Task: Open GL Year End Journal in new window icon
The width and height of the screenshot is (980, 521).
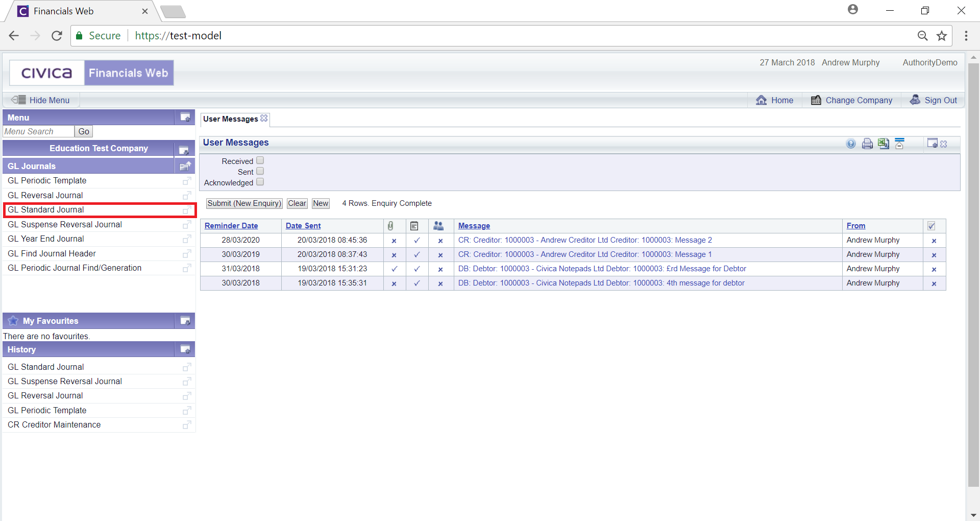Action: (x=187, y=239)
